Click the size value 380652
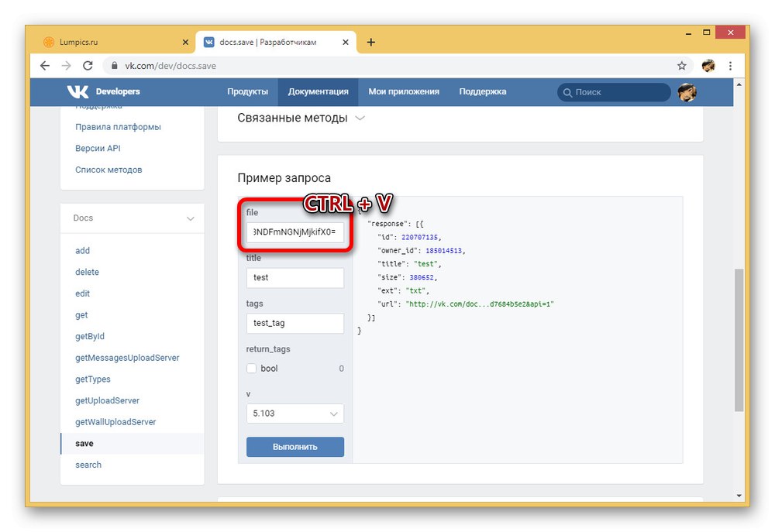This screenshot has width=775, height=532. click(421, 277)
